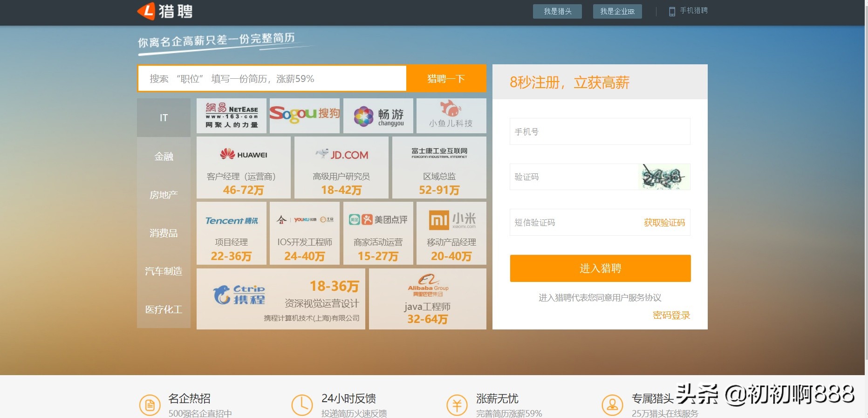Click the 32-64万 salary text

[428, 319]
